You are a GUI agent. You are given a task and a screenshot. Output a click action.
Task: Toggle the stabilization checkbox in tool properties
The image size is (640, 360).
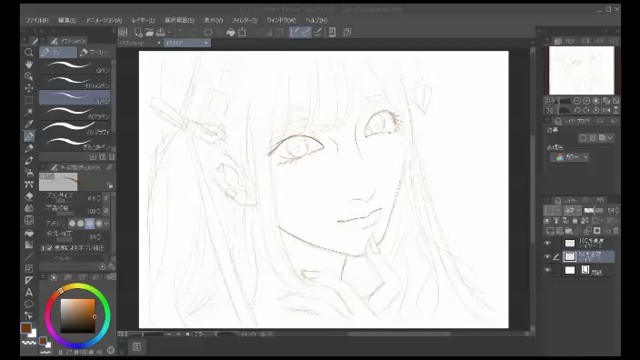[49, 248]
